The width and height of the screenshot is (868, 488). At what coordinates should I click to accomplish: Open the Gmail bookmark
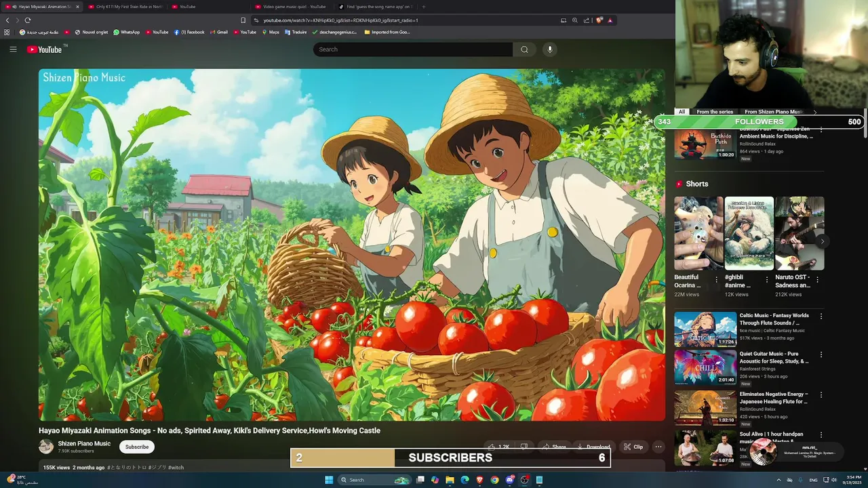pos(218,32)
